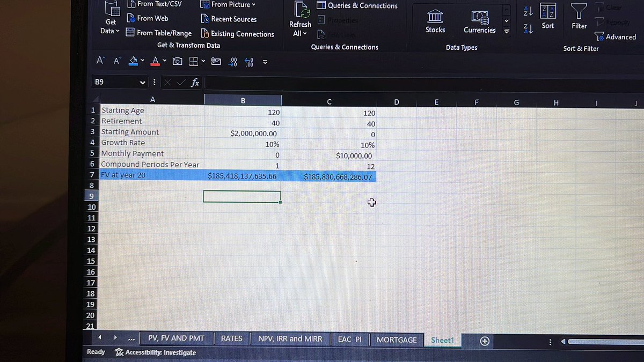Switch to PV, FV AND PMT sheet
Image resolution: width=644 pixels, height=362 pixels.
click(x=175, y=338)
